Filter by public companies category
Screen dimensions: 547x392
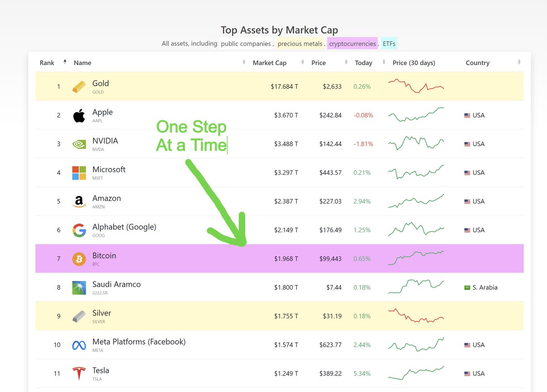coord(246,44)
